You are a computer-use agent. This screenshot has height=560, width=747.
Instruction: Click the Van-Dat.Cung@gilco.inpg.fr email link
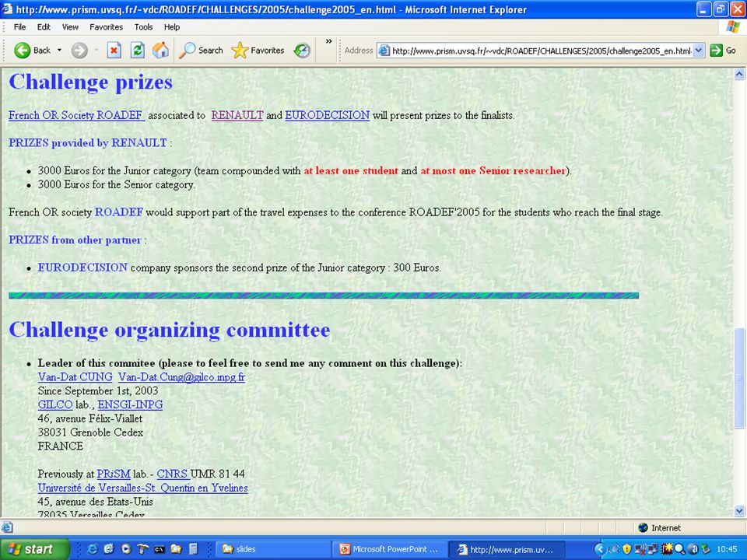tap(181, 376)
